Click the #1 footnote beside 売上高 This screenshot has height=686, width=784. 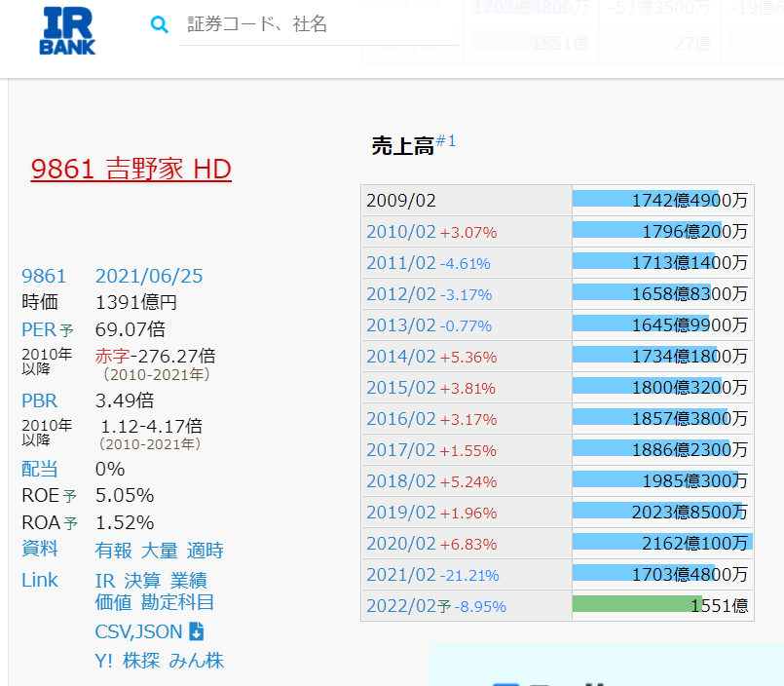pyautogui.click(x=445, y=140)
